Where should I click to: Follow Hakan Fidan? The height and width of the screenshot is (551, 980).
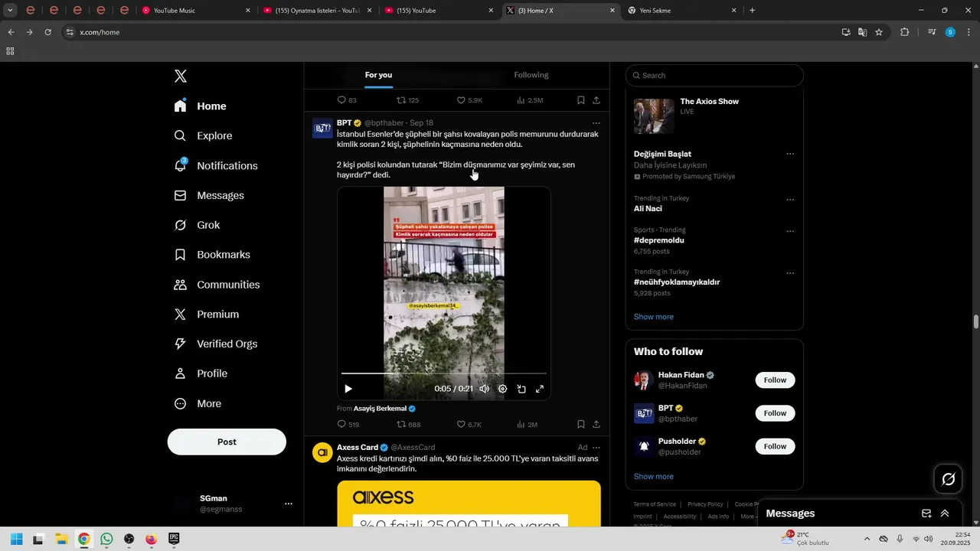coord(775,380)
